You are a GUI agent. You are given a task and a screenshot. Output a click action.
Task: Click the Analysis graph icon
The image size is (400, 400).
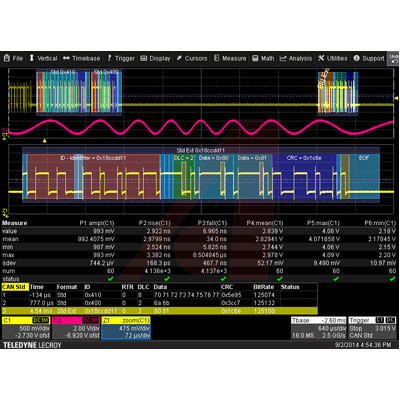click(x=283, y=58)
